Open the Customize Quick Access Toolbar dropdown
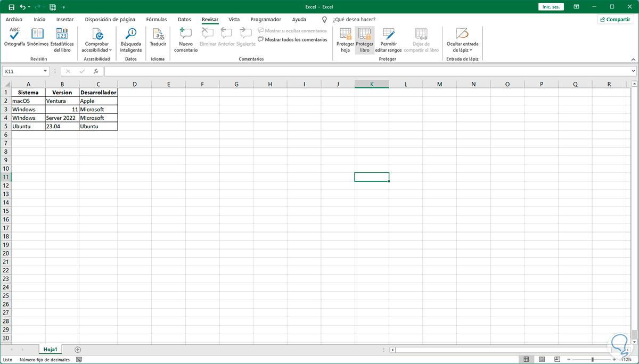Screen dimensions: 639x364 point(64,7)
